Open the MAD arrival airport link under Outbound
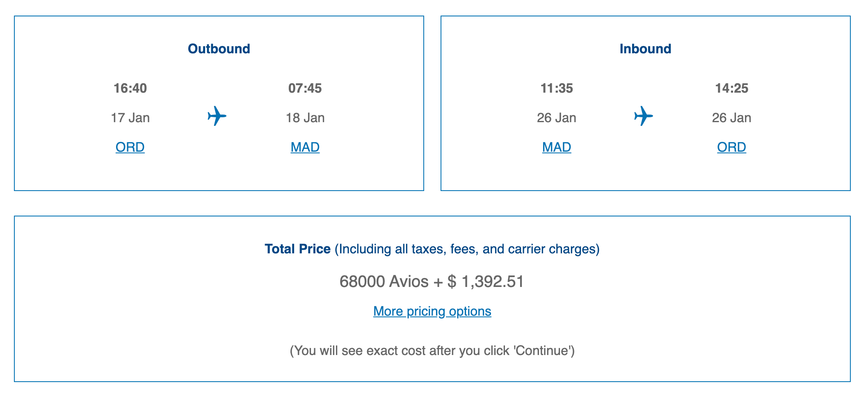Screen dimensions: 868x396 (305, 147)
